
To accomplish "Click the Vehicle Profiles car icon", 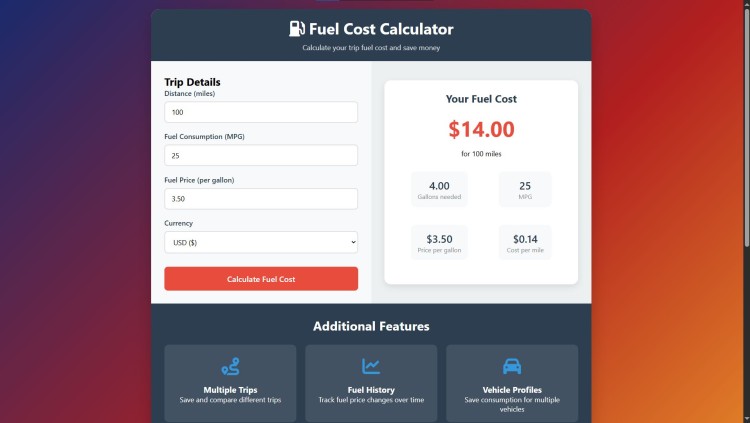I will click(512, 367).
